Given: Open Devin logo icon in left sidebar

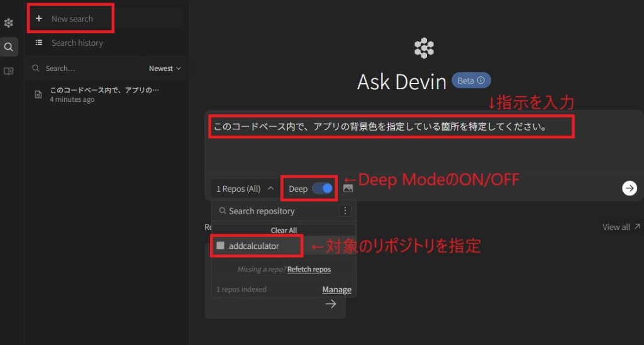Looking at the screenshot, I should tap(9, 23).
